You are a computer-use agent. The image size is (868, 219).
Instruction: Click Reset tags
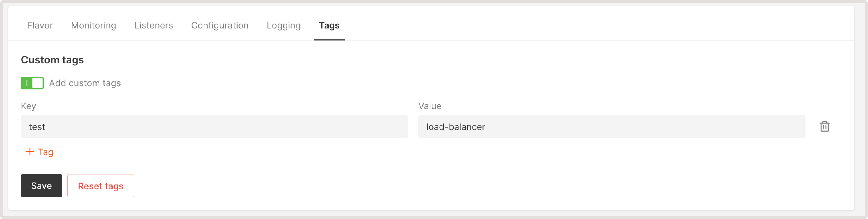tap(100, 186)
